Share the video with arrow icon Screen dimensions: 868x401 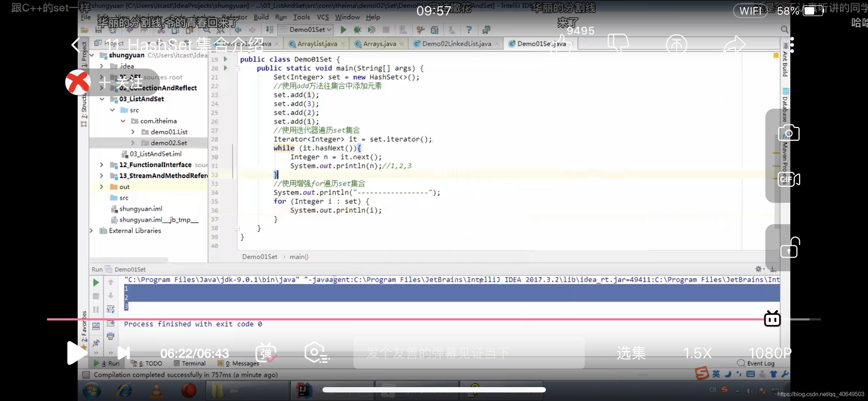[734, 45]
